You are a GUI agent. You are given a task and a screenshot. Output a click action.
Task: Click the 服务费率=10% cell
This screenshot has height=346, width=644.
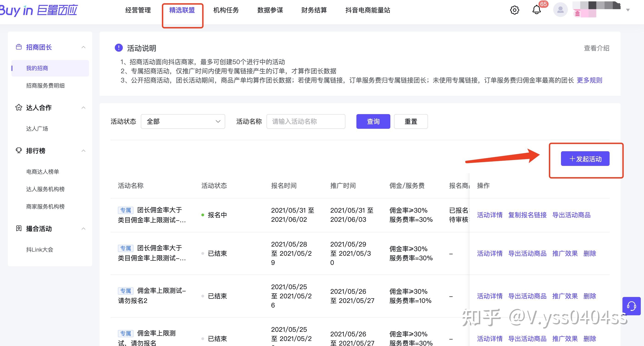(x=410, y=301)
